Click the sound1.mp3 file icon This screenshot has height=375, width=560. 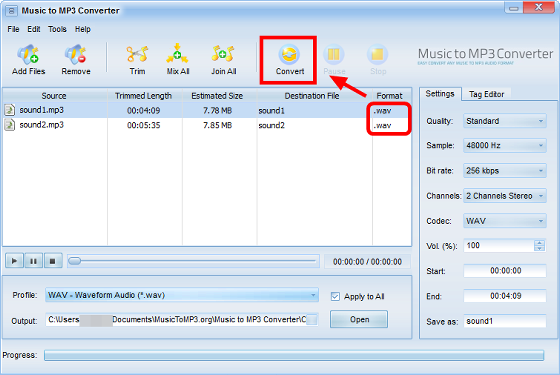[x=10, y=110]
